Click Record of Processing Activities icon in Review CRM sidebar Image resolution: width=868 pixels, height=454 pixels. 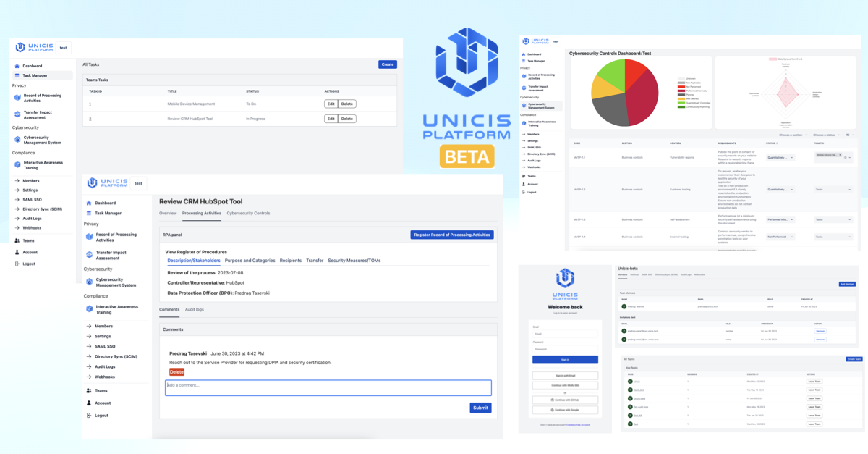pos(90,237)
